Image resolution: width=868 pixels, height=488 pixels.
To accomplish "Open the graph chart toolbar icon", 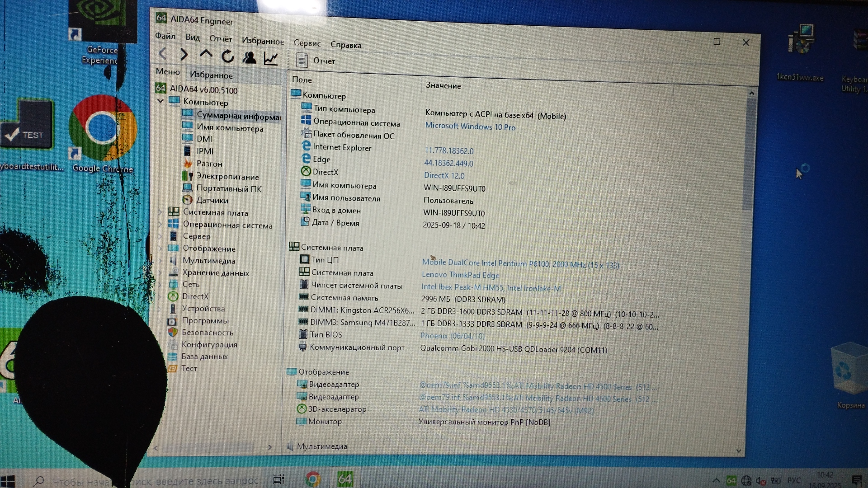I will click(x=271, y=58).
